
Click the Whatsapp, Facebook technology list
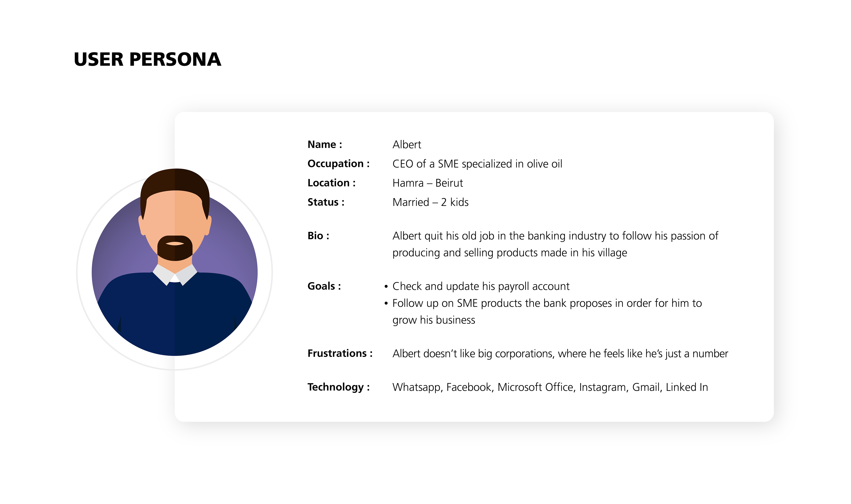point(550,387)
